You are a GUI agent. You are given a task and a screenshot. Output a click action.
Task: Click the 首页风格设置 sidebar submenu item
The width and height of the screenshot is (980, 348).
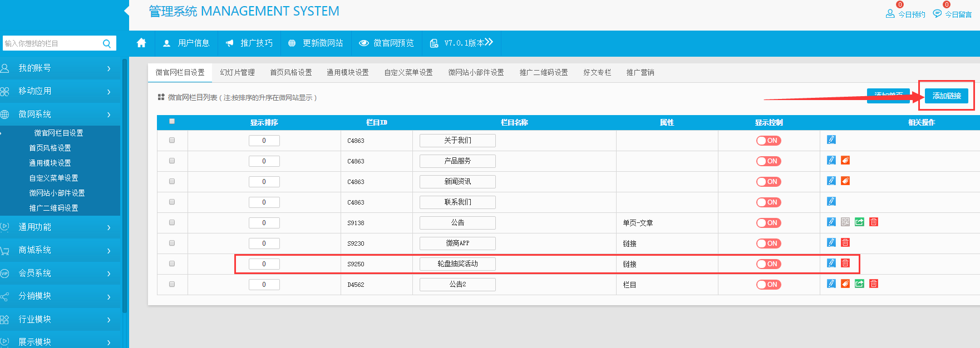50,148
